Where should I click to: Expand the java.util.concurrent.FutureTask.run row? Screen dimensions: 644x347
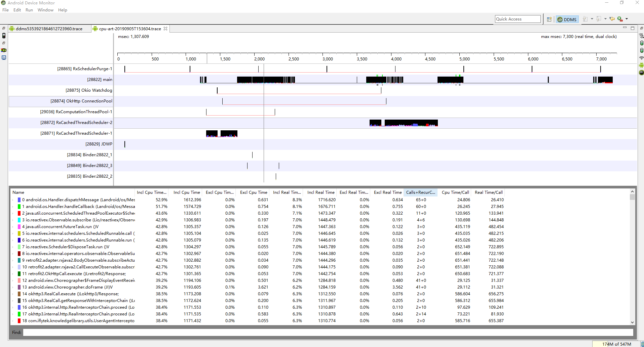(13, 227)
